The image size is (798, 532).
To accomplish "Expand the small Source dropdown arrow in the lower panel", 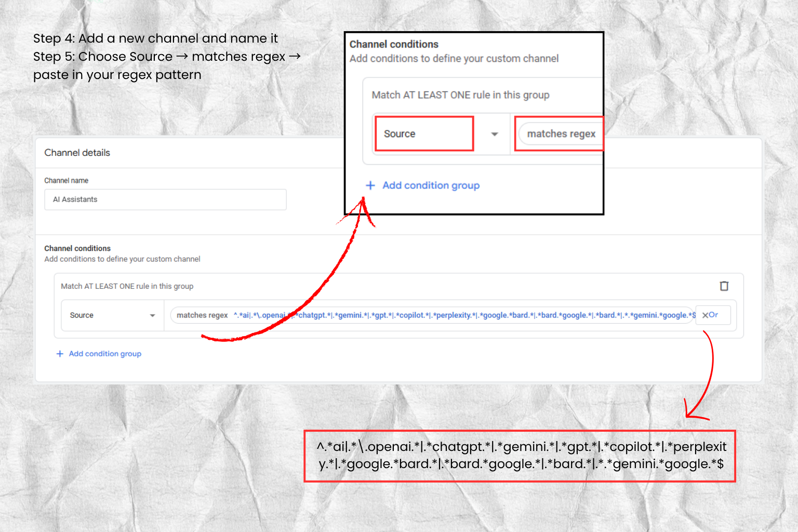I will (152, 315).
